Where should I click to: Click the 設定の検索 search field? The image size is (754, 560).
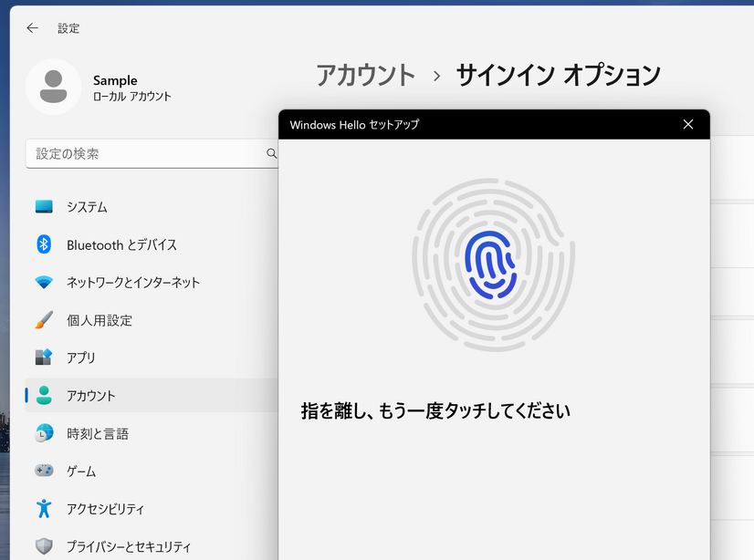tap(152, 154)
